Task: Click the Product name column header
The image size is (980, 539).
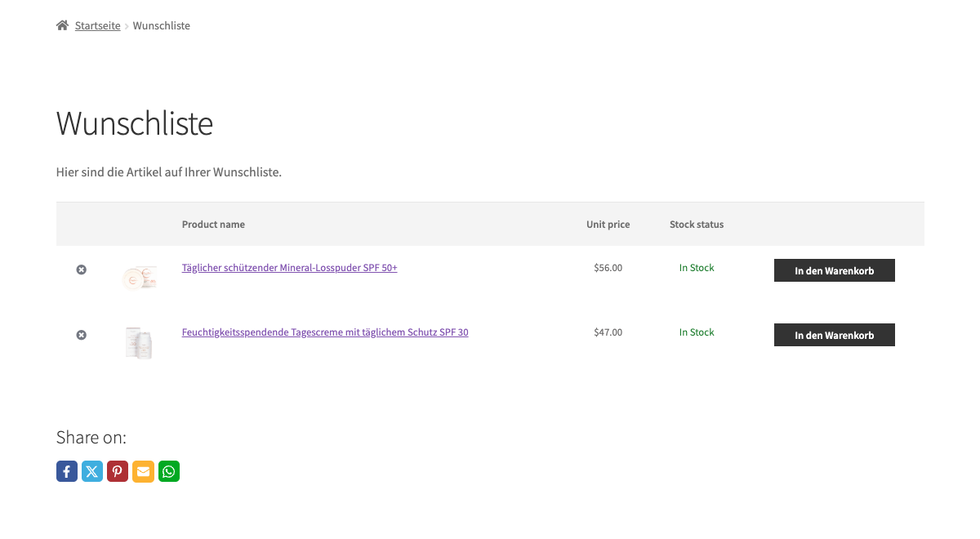Action: coord(213,224)
